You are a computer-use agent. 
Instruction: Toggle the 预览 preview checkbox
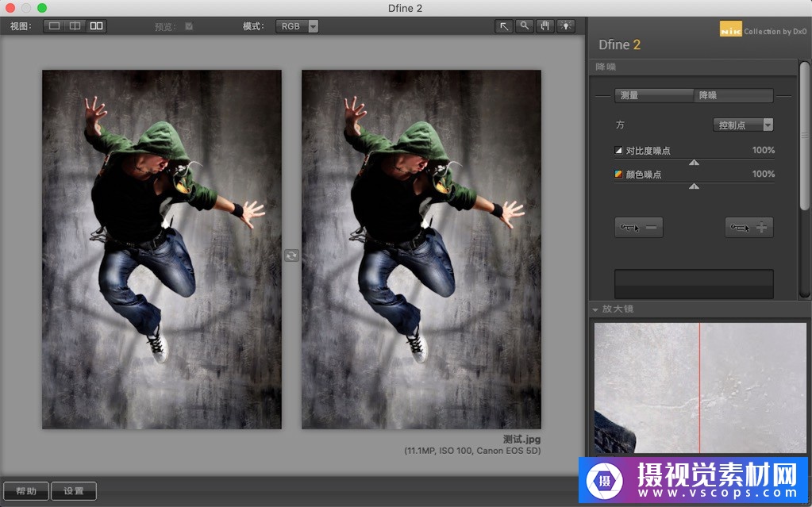pyautogui.click(x=189, y=26)
